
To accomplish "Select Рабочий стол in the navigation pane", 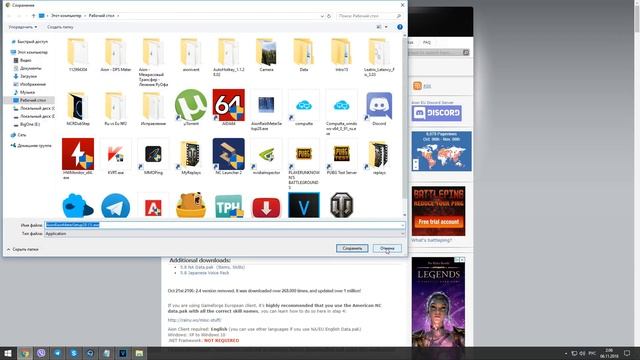I will click(29, 100).
